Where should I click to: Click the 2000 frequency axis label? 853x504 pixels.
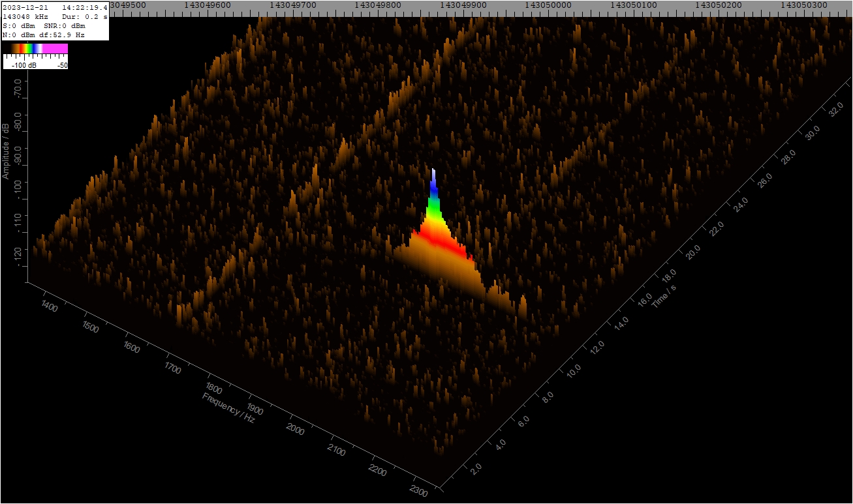pyautogui.click(x=296, y=430)
